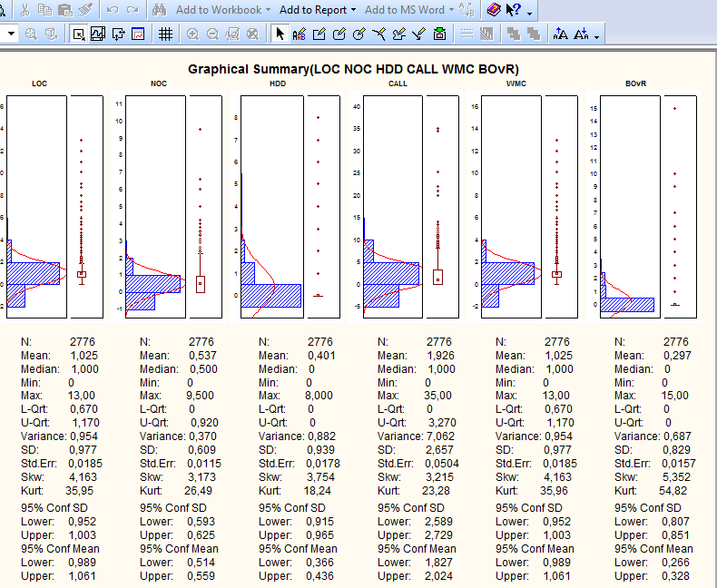Open the Add to Report dropdown
Screen dimensions: 717x588
318,10
